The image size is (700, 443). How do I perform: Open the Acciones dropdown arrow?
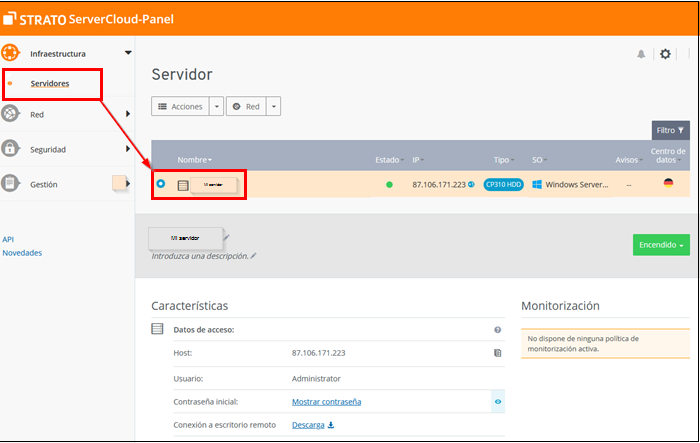pyautogui.click(x=217, y=106)
